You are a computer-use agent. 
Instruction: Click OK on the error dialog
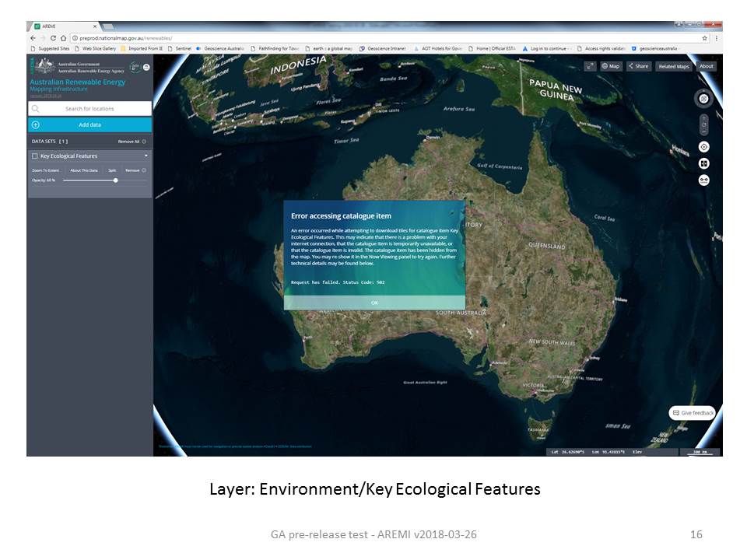pyautogui.click(x=374, y=303)
